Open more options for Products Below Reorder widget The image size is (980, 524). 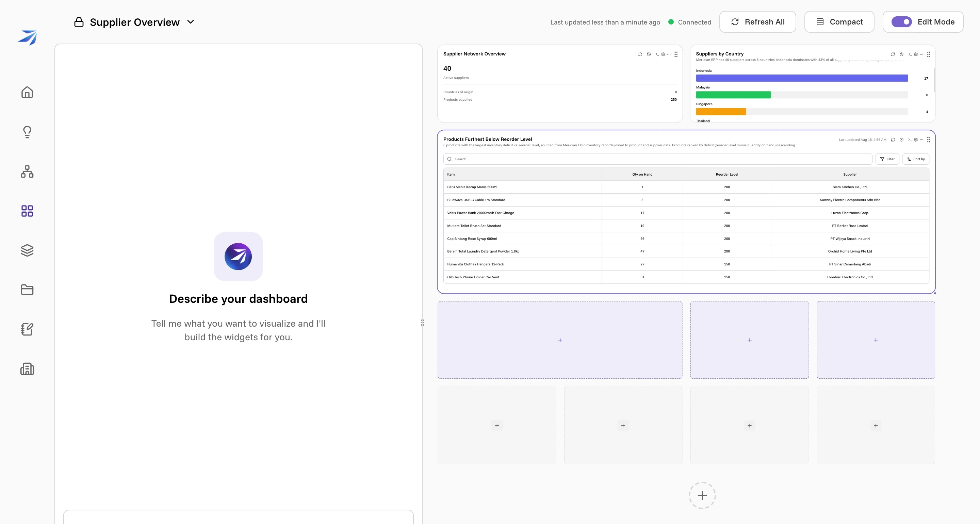[921, 140]
